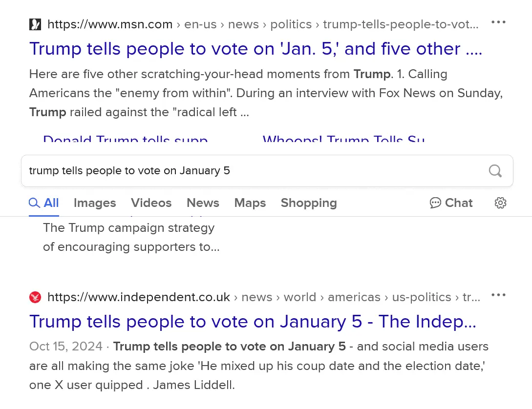Switch to the Images tab
This screenshot has height=409, width=532.
point(95,203)
